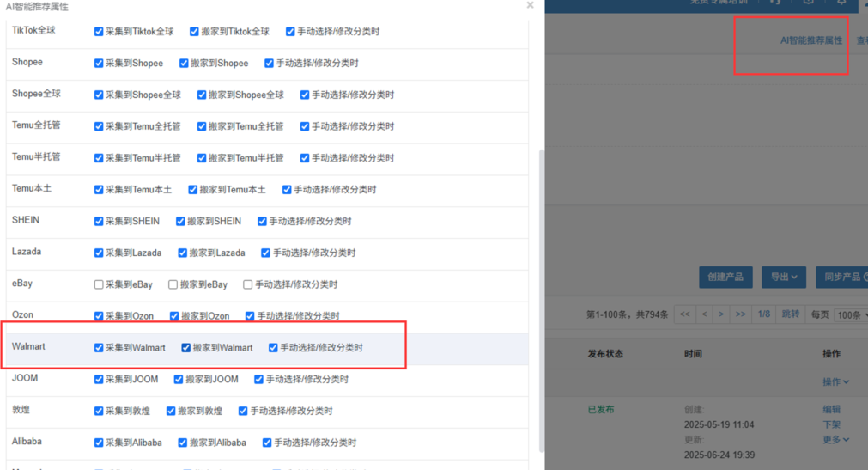This screenshot has width=868, height=470.
Task: Toggle 搬家到Alibaba checkbox
Action: point(182,443)
